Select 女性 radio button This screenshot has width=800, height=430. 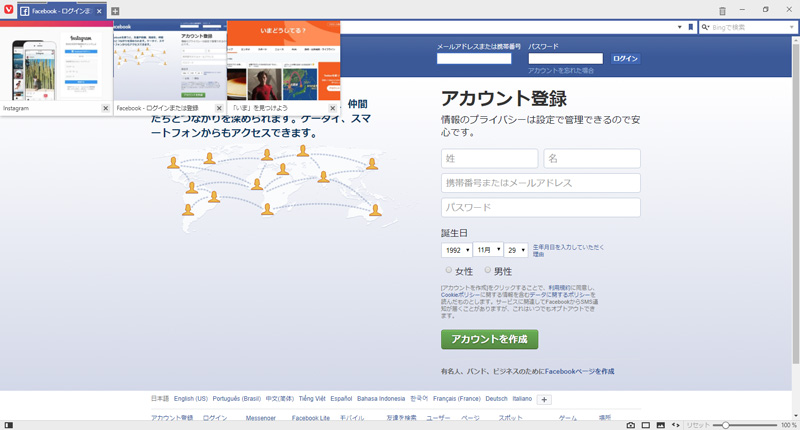click(448, 270)
